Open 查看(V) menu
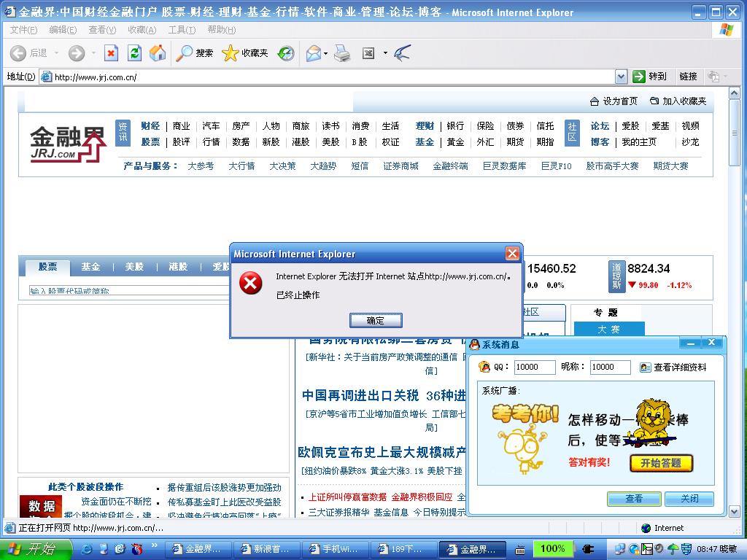747x560 pixels. (x=102, y=29)
